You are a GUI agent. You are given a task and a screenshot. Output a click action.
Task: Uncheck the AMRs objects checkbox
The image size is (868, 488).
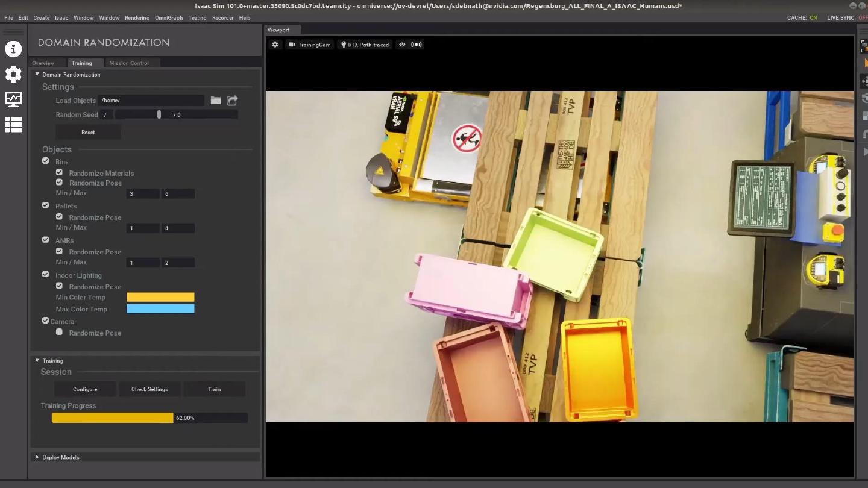[45, 240]
